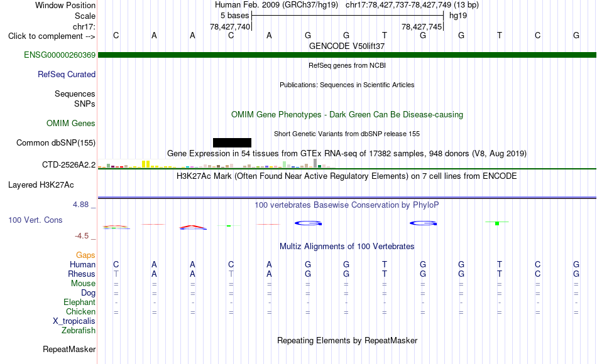
Task: Select the Rhesus alignment row label
Action: [82, 274]
